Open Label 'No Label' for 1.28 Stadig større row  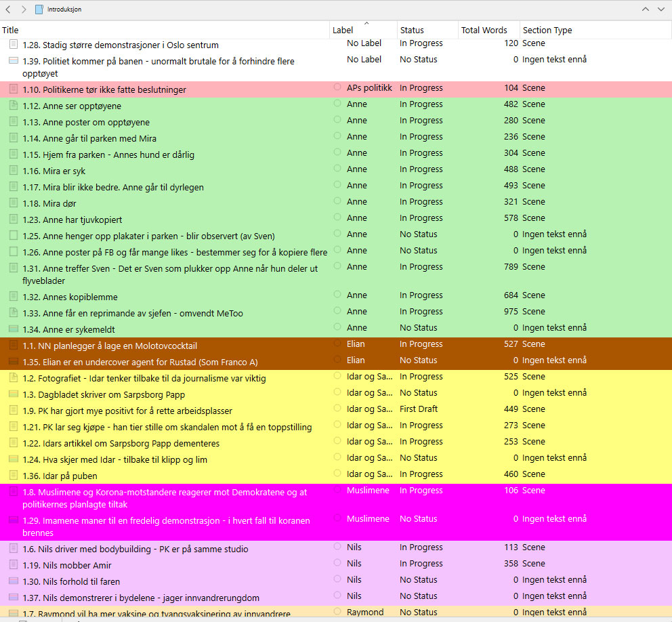(364, 43)
